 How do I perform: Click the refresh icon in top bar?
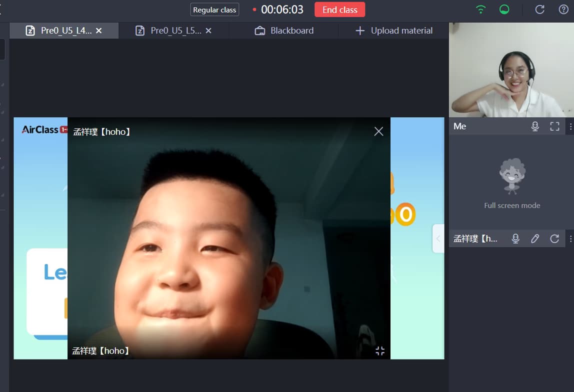point(539,9)
